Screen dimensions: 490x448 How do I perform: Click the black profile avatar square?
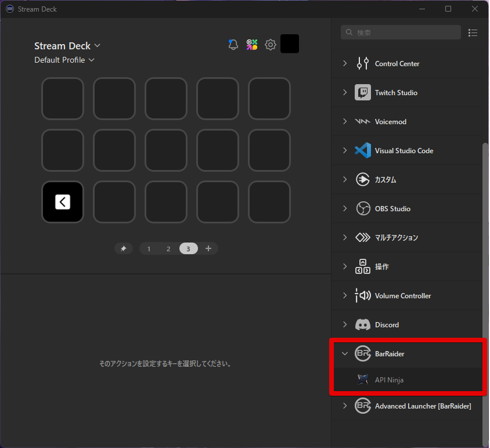(x=289, y=44)
